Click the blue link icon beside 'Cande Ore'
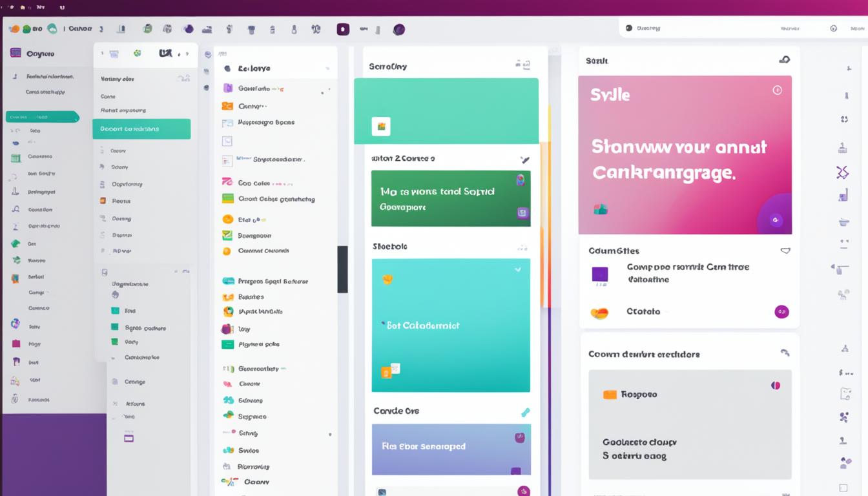 pyautogui.click(x=525, y=412)
